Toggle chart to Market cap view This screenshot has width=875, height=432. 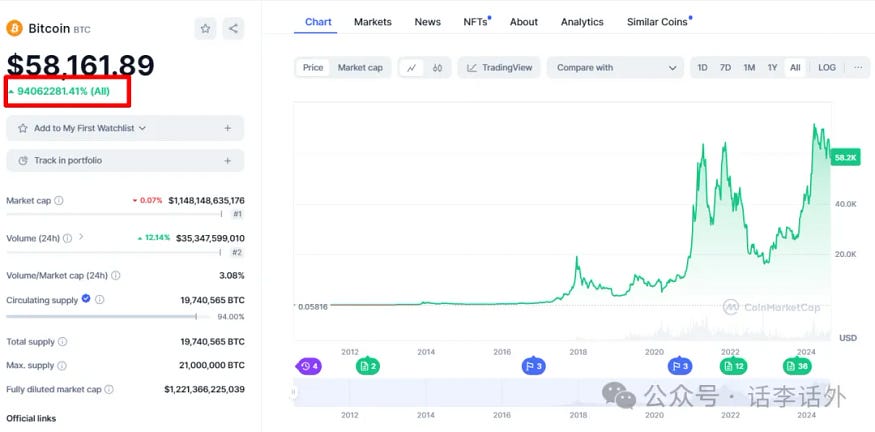coord(360,68)
